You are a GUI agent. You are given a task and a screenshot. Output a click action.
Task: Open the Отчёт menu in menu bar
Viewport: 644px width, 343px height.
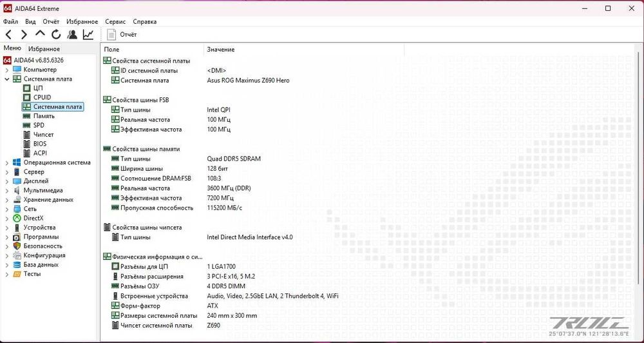(x=51, y=21)
